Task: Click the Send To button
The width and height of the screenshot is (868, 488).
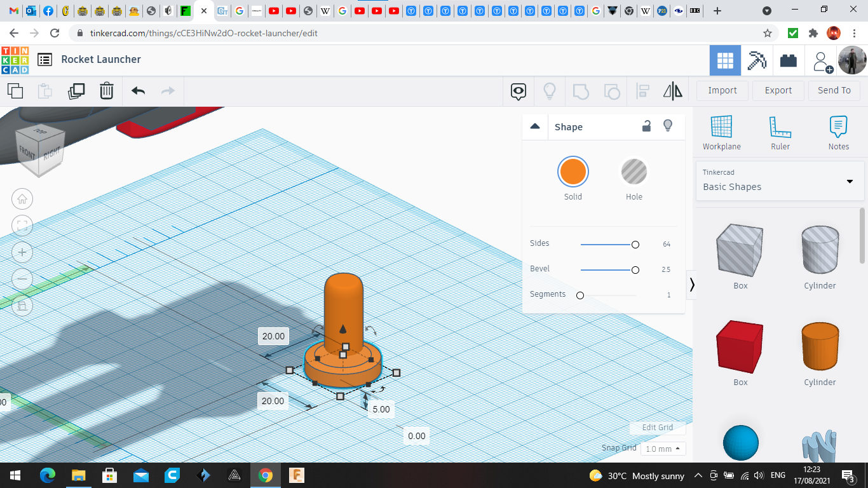Action: click(834, 91)
